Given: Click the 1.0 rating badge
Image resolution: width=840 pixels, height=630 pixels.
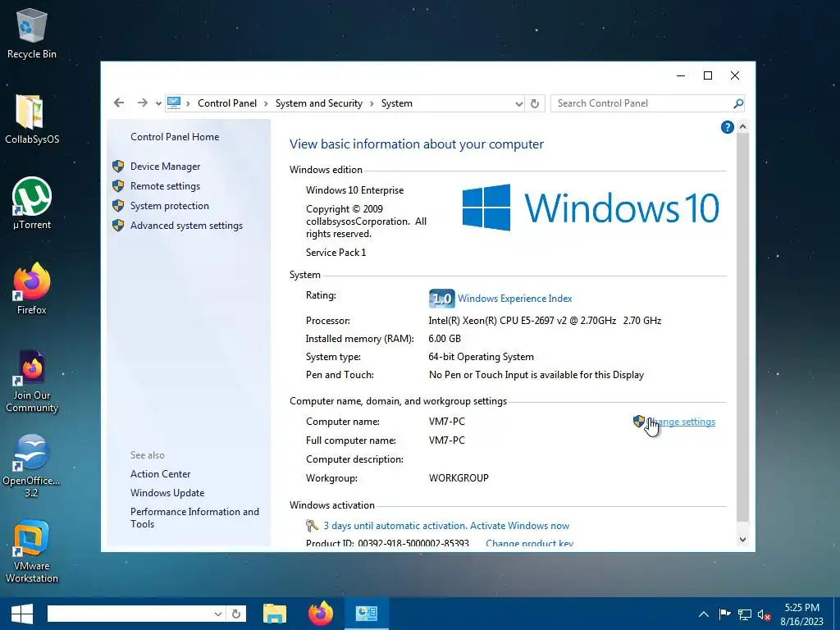Looking at the screenshot, I should (x=442, y=299).
